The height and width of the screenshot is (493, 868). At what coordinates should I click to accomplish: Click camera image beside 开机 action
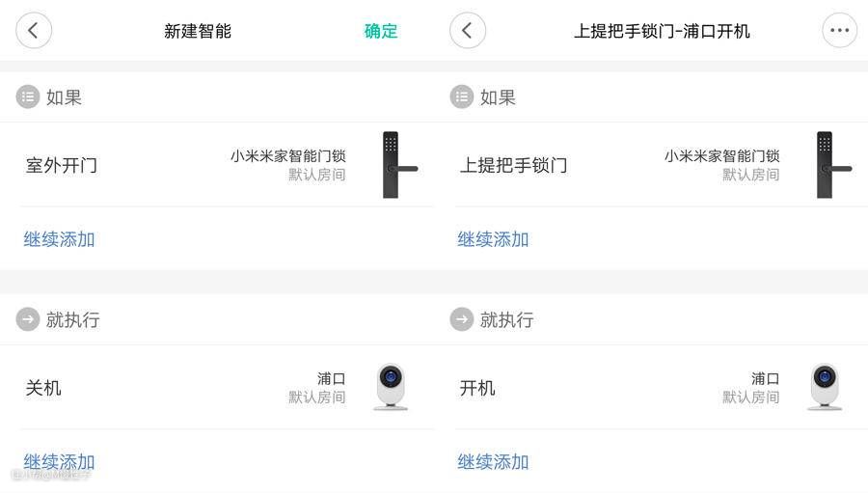coord(825,387)
